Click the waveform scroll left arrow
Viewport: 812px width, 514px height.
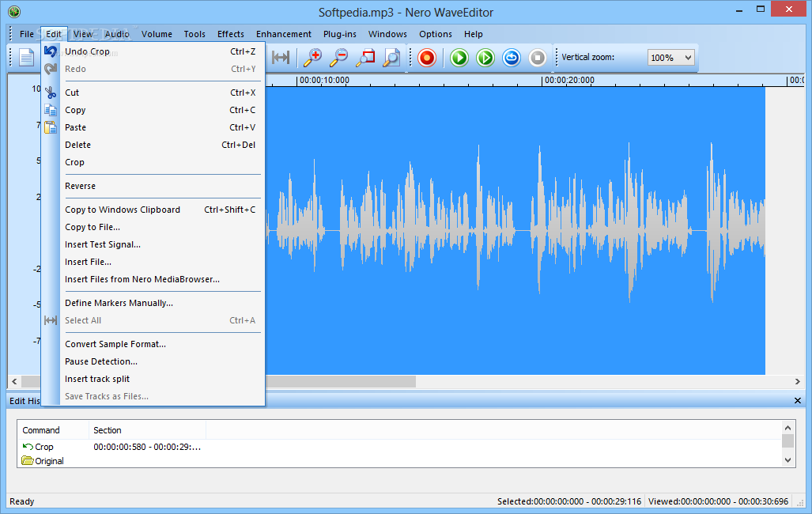coord(14,381)
